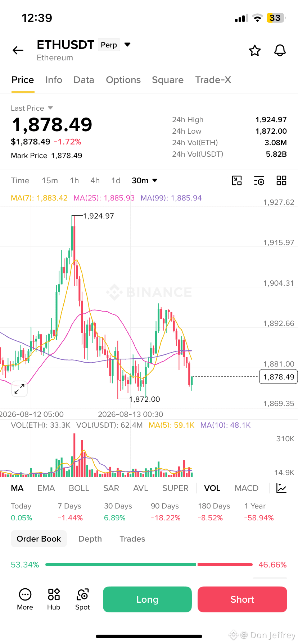Tap the 180 Days -8.52% performance
This screenshot has width=298, height=644.
click(x=214, y=512)
